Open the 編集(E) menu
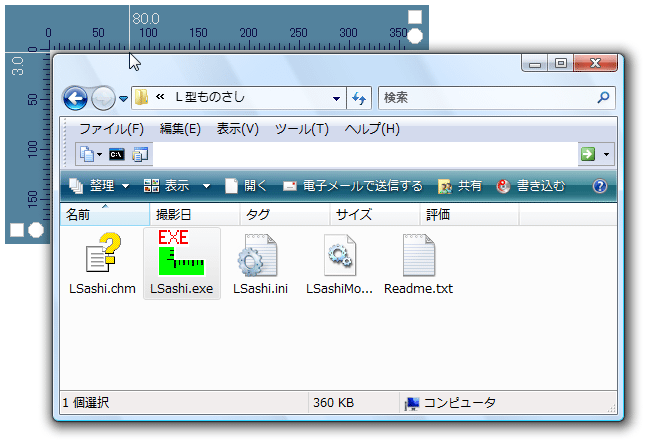Viewport: 645px width, 441px height. click(180, 129)
